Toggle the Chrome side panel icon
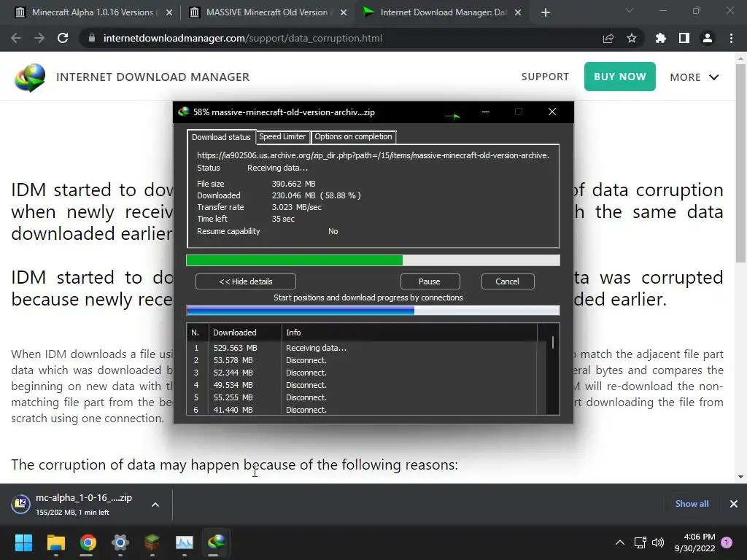This screenshot has height=560, width=747. click(x=684, y=38)
